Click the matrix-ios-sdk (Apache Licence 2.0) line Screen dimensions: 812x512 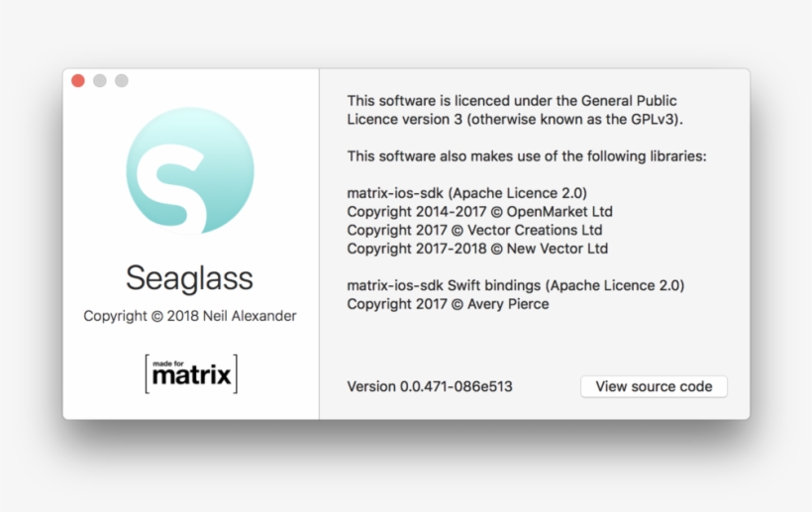(467, 193)
